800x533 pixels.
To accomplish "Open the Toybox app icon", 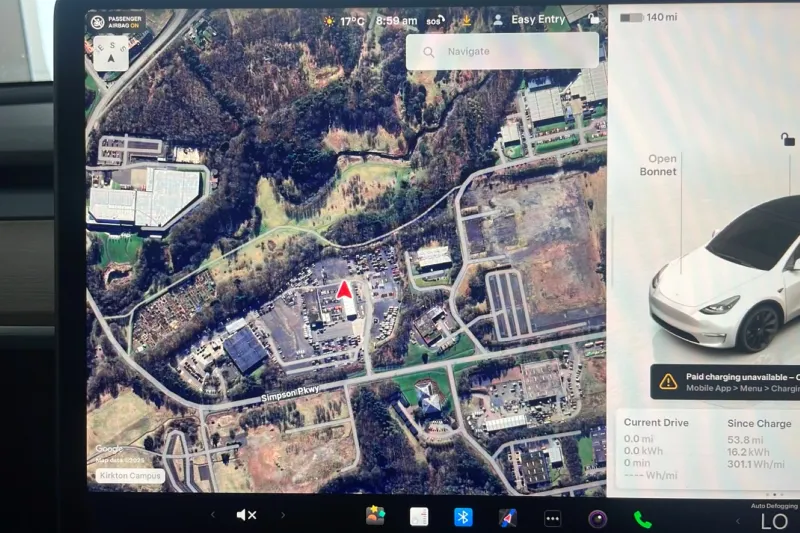I will click(x=376, y=516).
